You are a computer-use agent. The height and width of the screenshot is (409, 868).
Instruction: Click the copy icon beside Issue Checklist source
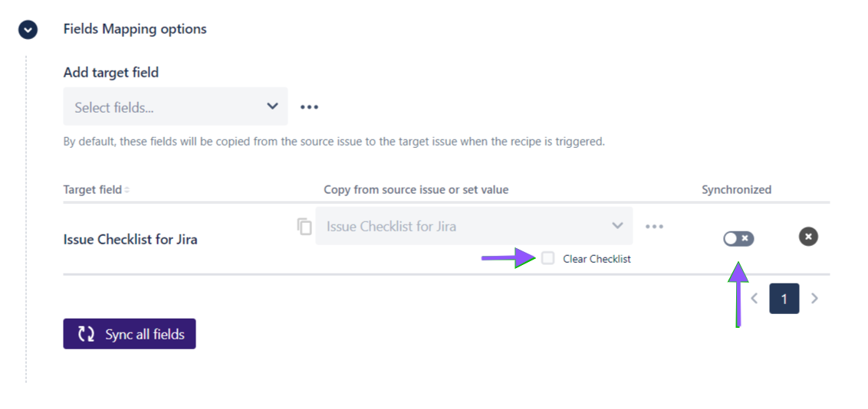tap(304, 227)
